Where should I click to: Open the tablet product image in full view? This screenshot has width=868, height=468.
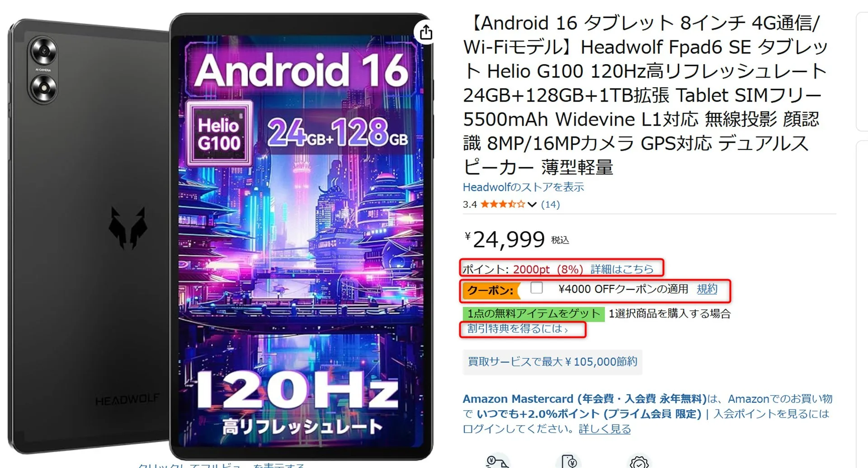coord(220,235)
